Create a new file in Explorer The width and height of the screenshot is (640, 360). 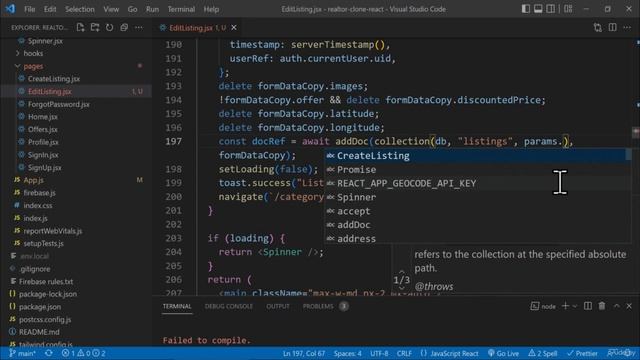click(80, 28)
